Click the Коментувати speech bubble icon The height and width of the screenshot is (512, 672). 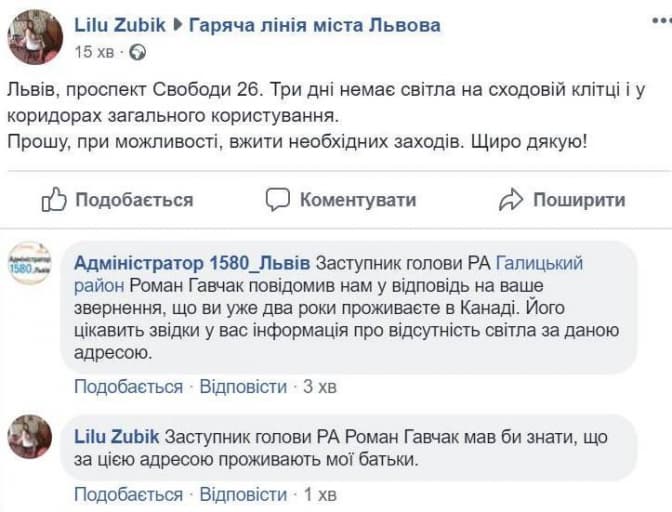(x=277, y=200)
